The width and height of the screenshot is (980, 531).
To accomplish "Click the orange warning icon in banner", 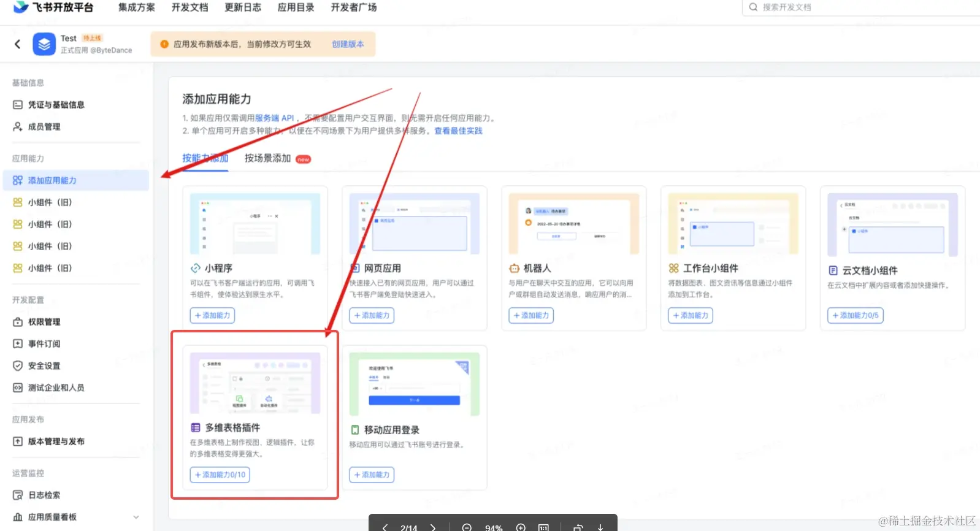I will [x=164, y=44].
